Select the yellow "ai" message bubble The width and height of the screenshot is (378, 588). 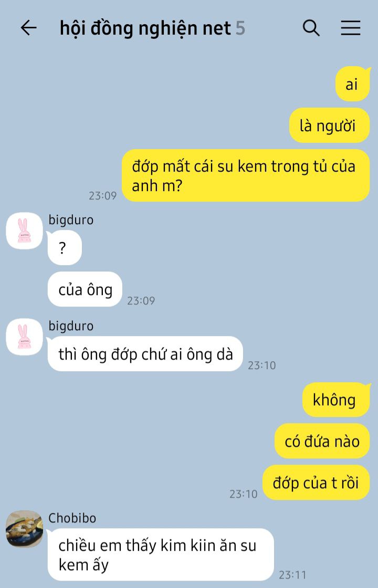352,84
